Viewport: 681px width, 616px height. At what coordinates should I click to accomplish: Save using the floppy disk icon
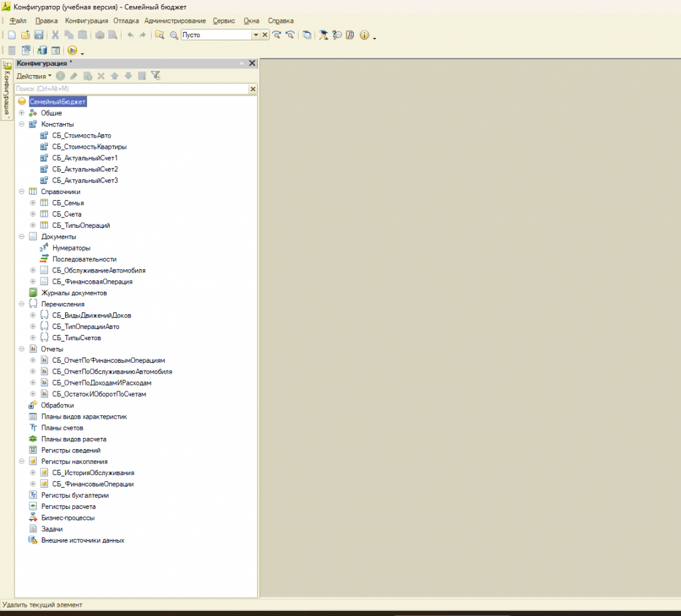pos(39,35)
